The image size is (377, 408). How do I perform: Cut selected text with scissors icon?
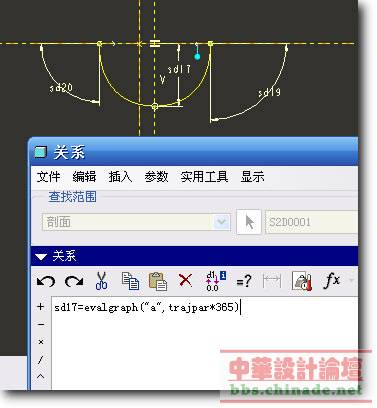(101, 281)
